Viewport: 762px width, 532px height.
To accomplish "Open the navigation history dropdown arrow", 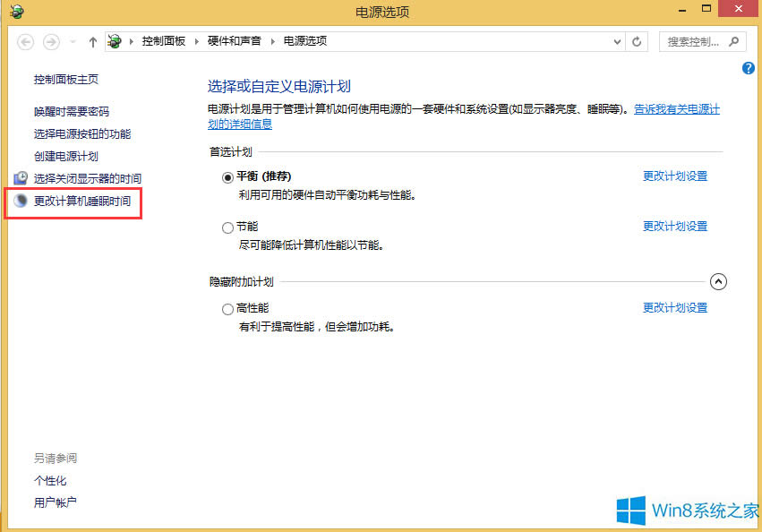I will click(71, 41).
